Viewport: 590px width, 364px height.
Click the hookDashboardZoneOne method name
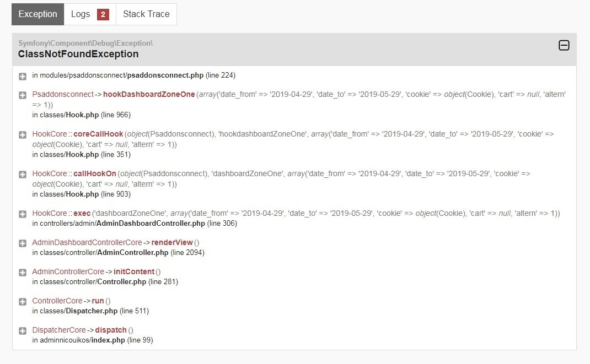point(149,95)
